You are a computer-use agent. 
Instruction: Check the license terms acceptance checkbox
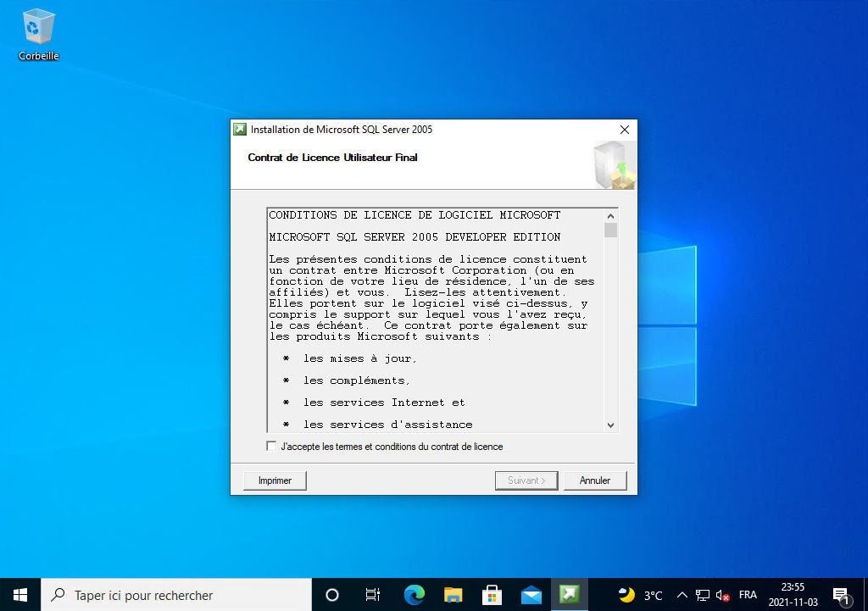click(271, 447)
